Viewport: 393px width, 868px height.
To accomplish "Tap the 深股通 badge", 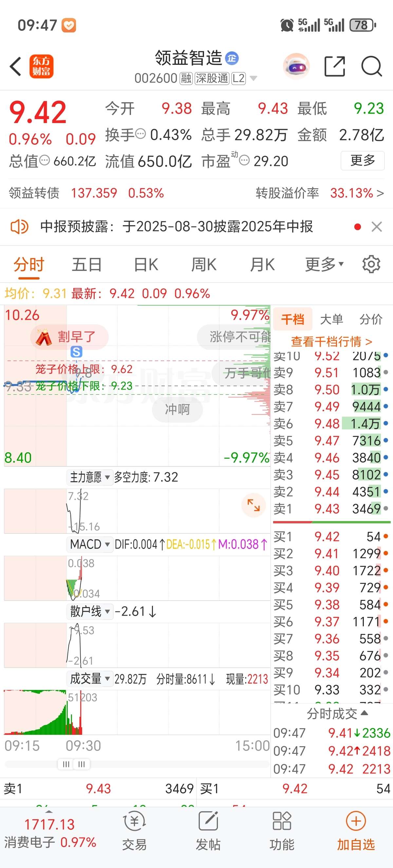I will click(212, 79).
